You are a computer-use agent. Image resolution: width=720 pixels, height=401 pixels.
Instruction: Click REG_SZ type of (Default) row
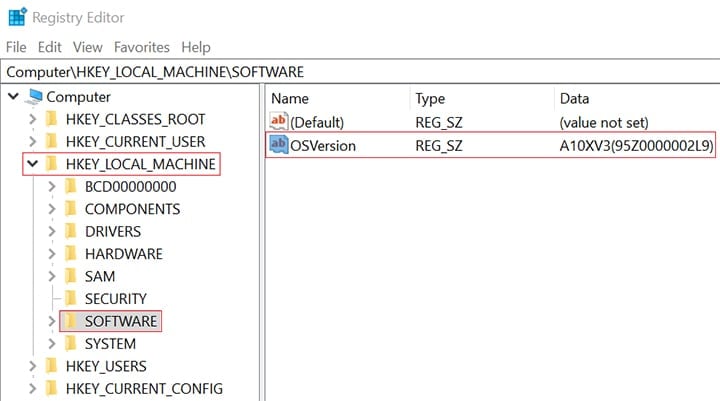(x=439, y=123)
